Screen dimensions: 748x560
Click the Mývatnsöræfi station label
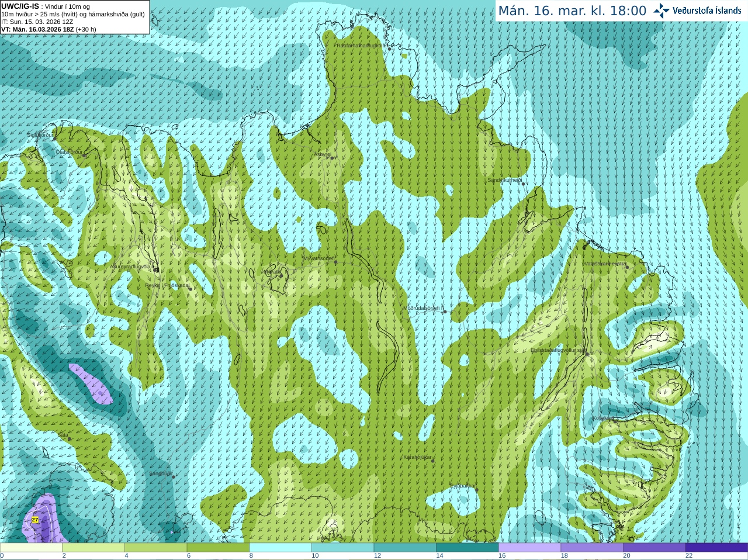[x=318, y=258]
